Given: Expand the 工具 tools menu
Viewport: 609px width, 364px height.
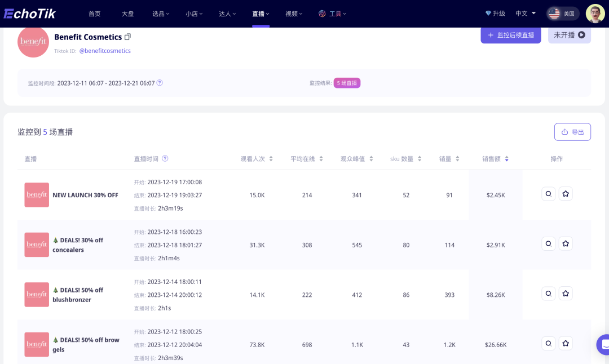Looking at the screenshot, I should (333, 14).
